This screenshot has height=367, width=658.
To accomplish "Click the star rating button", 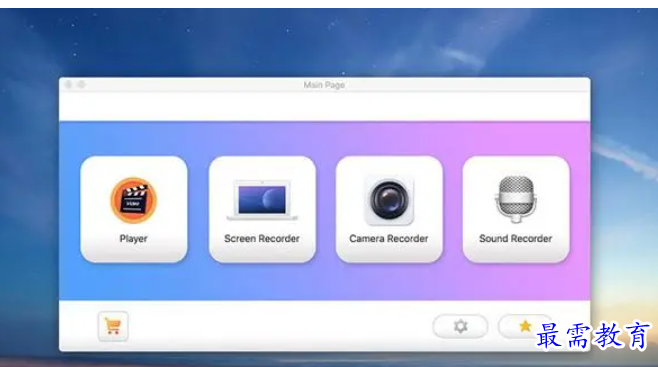I will (525, 326).
